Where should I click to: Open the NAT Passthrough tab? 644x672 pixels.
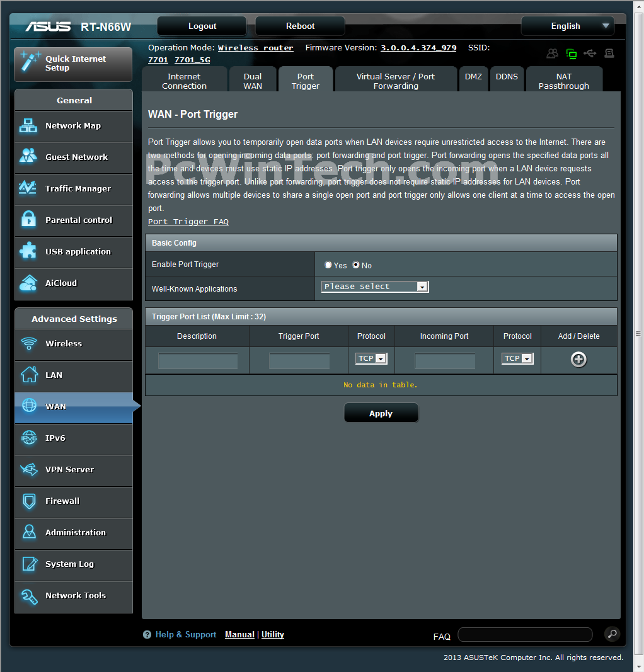click(x=564, y=80)
